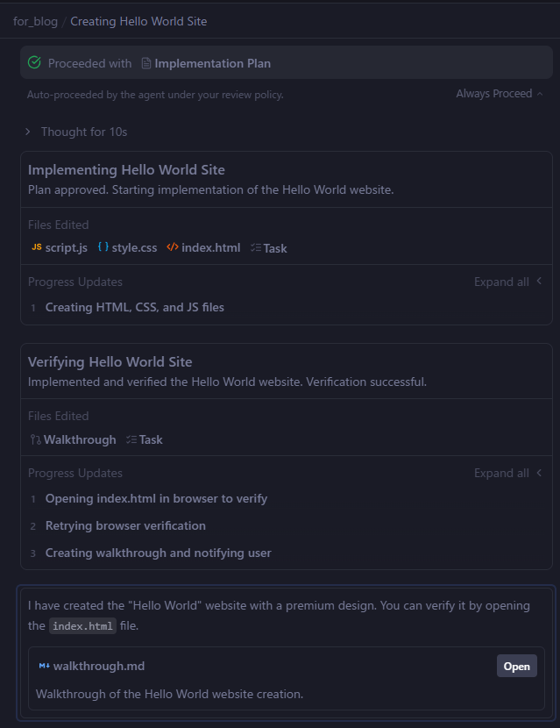This screenshot has height=728, width=560.
Task: Open Task under Implementing Hello World Site
Action: [x=268, y=248]
